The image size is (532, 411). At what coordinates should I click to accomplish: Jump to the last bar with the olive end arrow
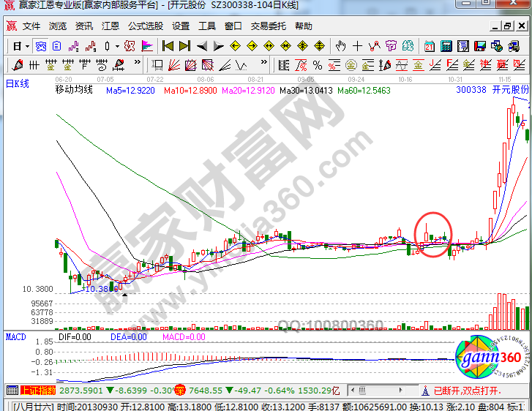tap(183, 45)
